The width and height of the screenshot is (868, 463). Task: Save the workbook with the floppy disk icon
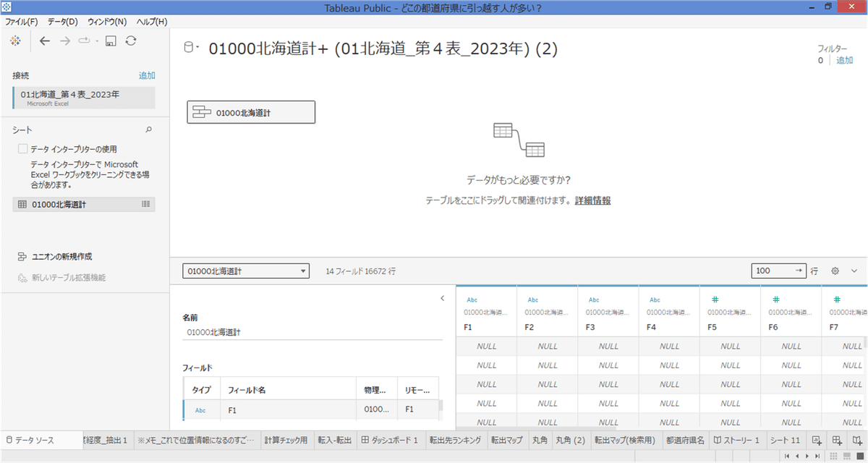pyautogui.click(x=111, y=41)
